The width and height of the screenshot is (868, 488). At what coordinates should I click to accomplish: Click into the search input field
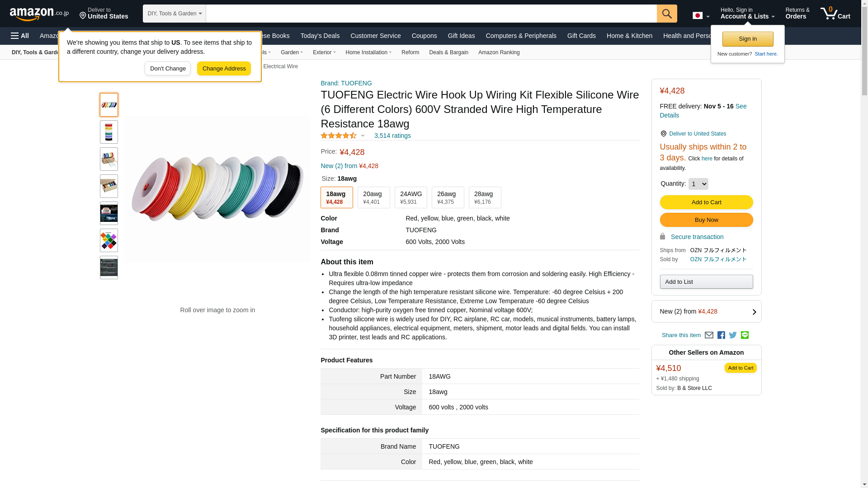tap(431, 14)
